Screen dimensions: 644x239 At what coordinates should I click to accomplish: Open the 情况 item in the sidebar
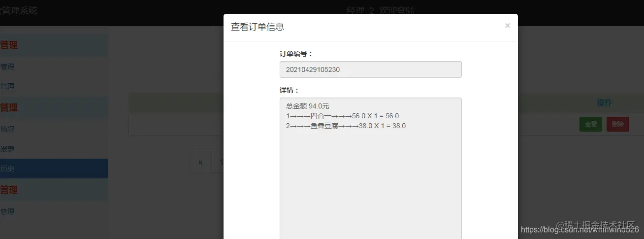[x=54, y=129]
